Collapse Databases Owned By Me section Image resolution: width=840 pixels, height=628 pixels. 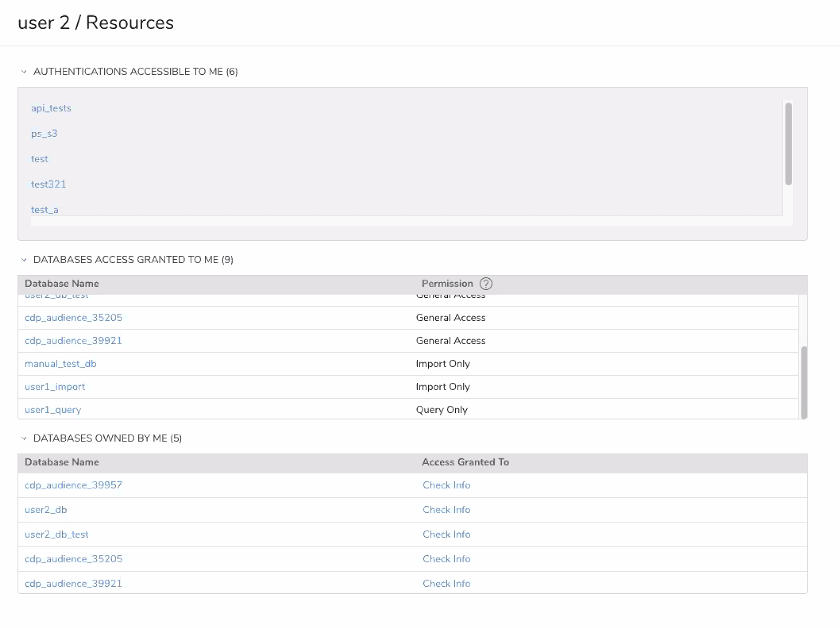[x=24, y=438]
